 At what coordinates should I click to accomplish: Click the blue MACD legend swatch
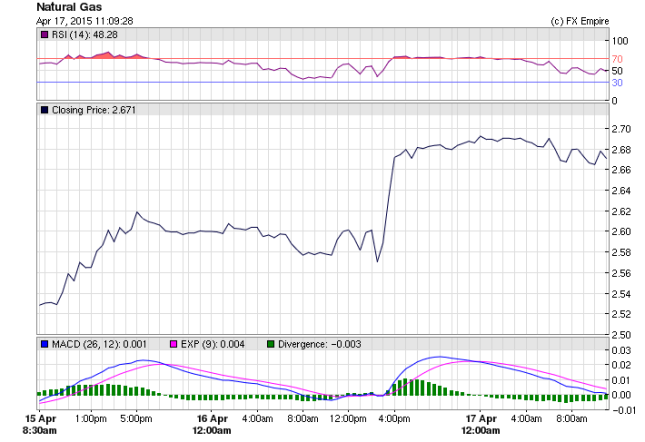click(x=44, y=344)
